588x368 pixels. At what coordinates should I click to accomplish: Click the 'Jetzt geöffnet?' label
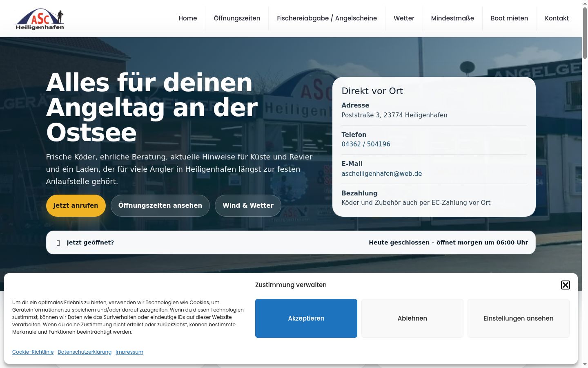tap(90, 242)
